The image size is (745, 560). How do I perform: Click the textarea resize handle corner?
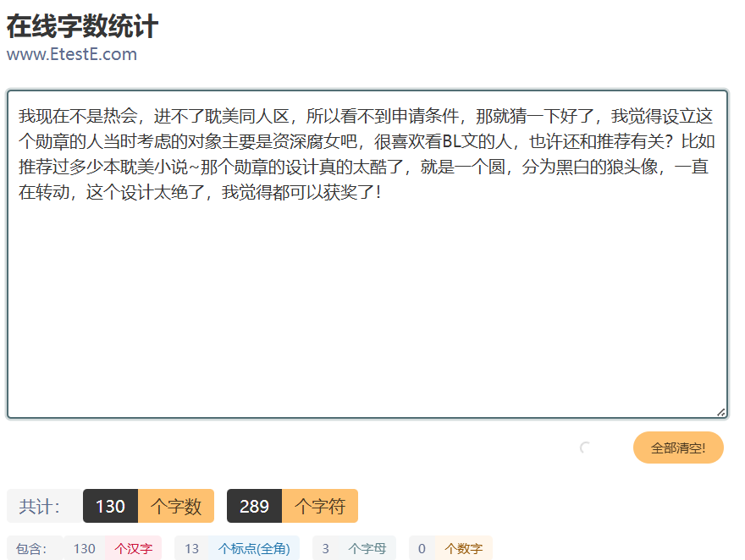721,413
